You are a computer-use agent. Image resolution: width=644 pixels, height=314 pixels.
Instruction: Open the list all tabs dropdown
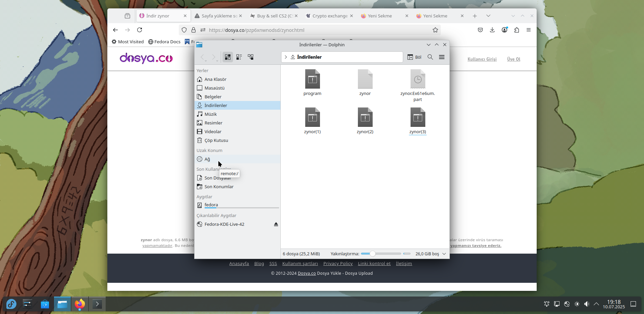click(x=488, y=16)
